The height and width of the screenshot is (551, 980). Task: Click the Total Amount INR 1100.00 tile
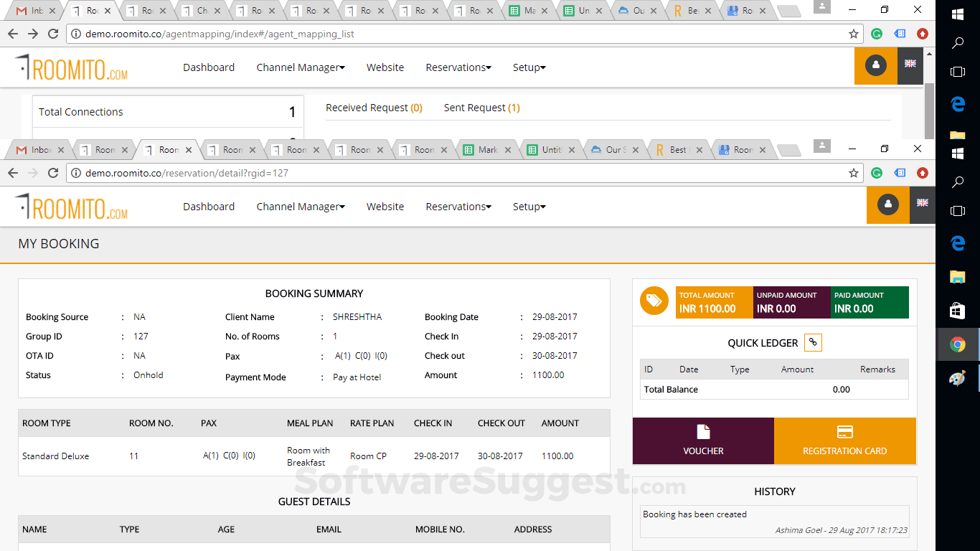point(715,302)
